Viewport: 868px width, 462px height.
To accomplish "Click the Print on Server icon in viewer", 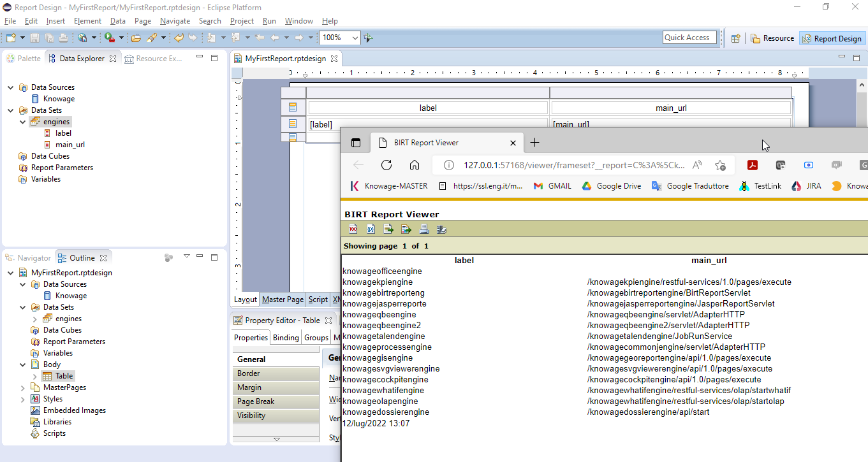I will coord(441,229).
